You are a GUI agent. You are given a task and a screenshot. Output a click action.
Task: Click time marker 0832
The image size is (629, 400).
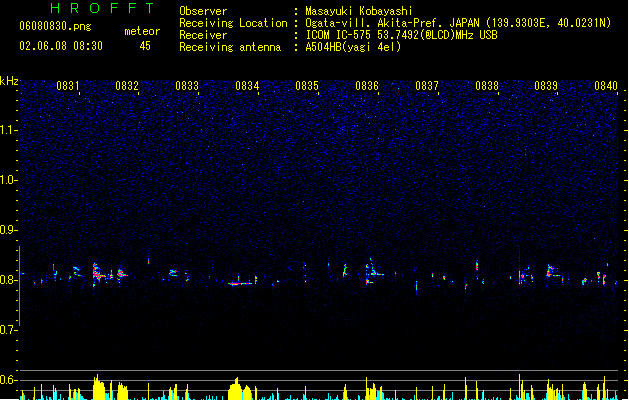[127, 86]
